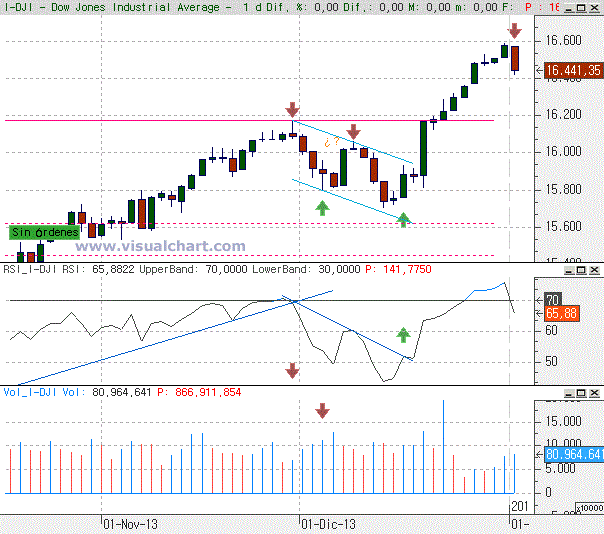Click the 16.200 price axis label

coord(564,114)
